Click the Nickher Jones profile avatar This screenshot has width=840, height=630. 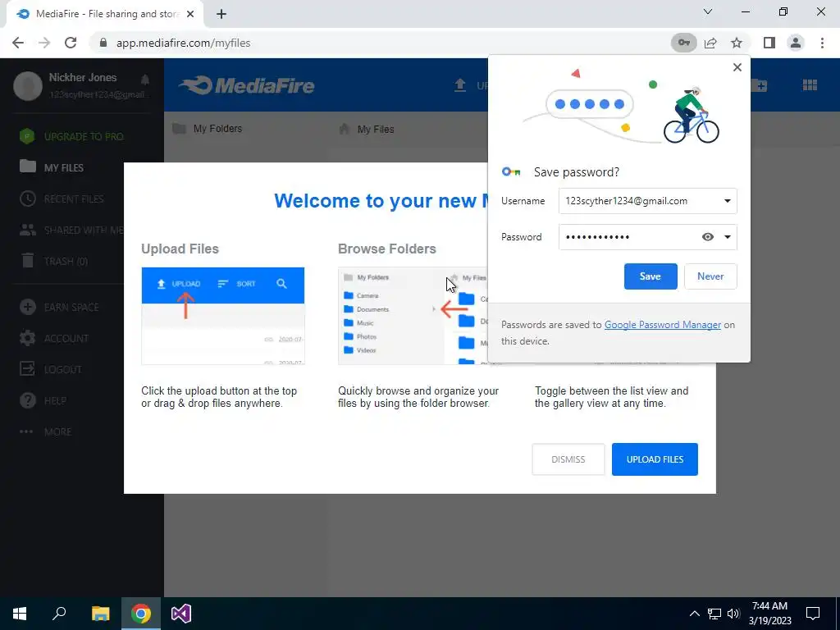tap(28, 85)
